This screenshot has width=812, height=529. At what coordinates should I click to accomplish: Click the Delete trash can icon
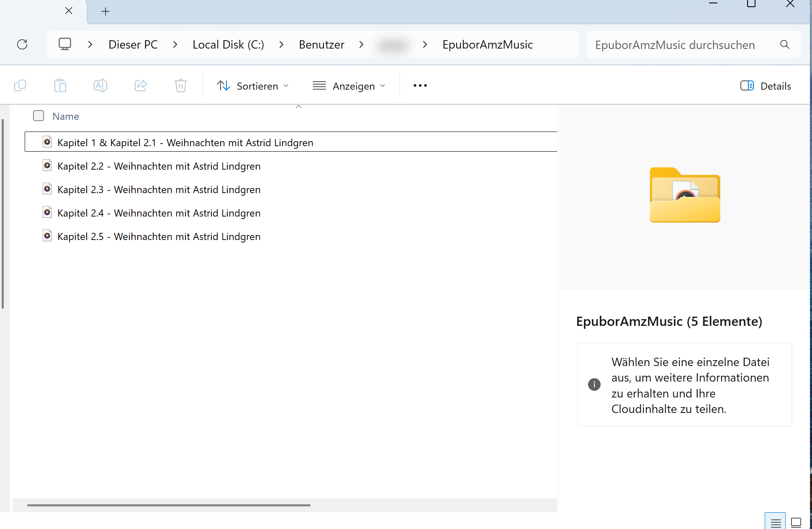tap(180, 86)
